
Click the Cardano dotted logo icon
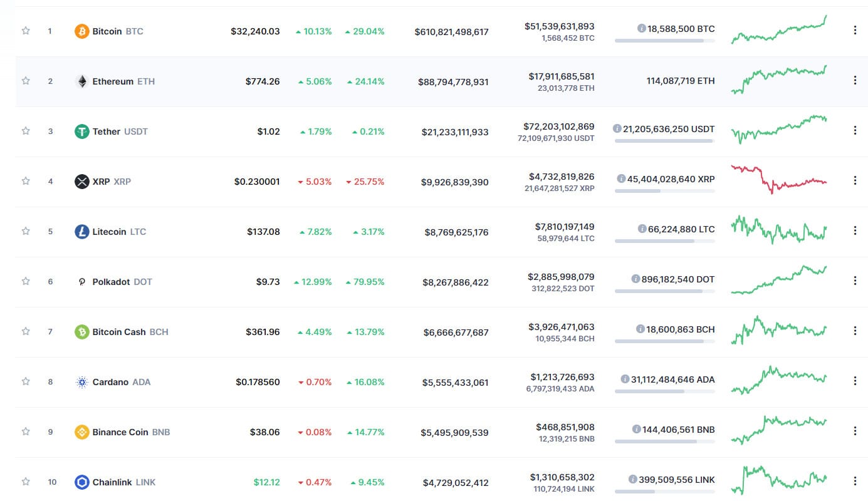pos(82,382)
